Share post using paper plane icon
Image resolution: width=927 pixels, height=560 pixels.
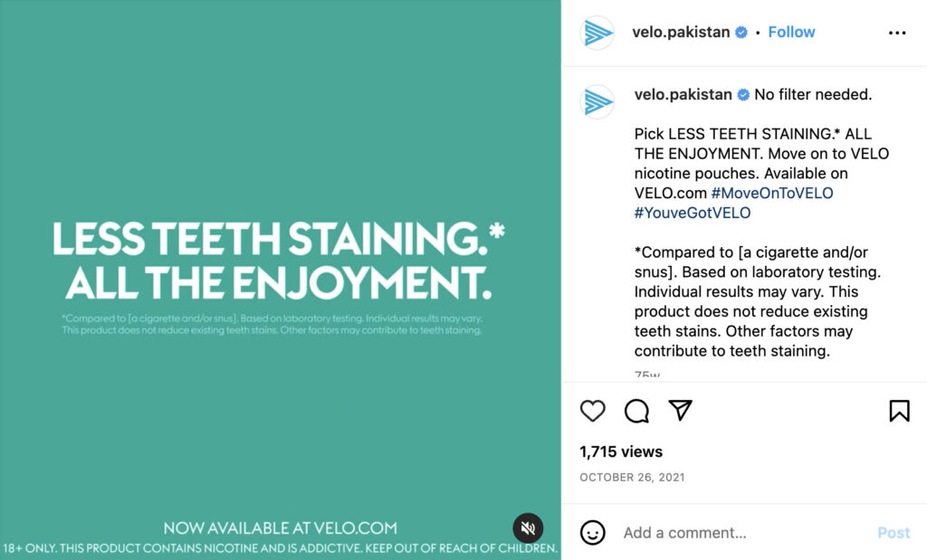click(681, 410)
